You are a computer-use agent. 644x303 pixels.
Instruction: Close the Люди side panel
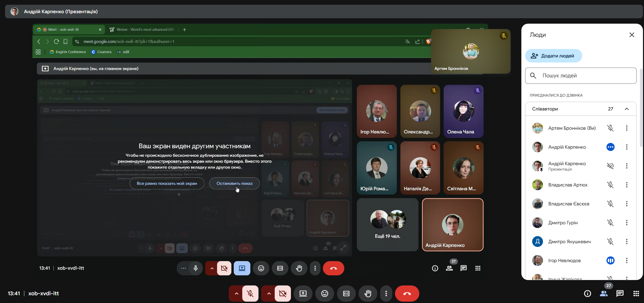point(631,35)
